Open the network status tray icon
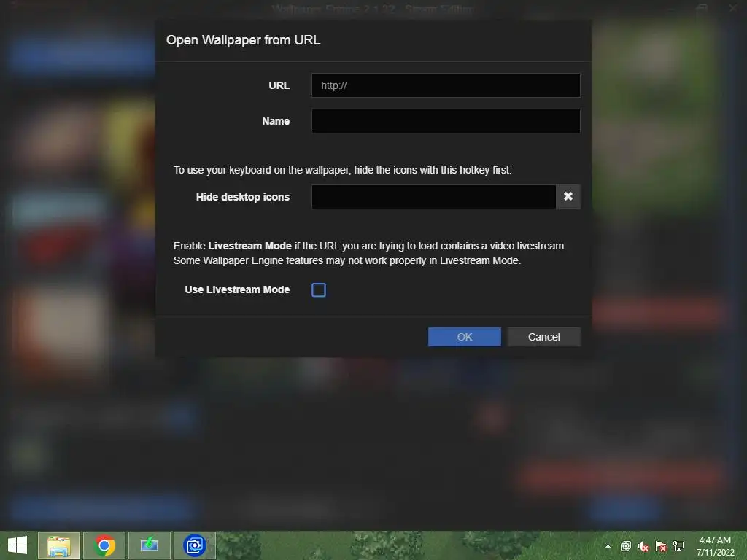Screen dimensions: 747x560 678,546
